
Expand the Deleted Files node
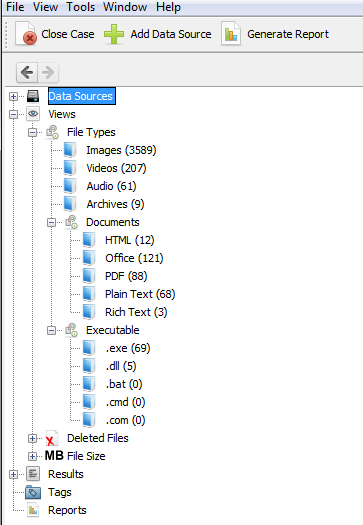click(x=32, y=438)
